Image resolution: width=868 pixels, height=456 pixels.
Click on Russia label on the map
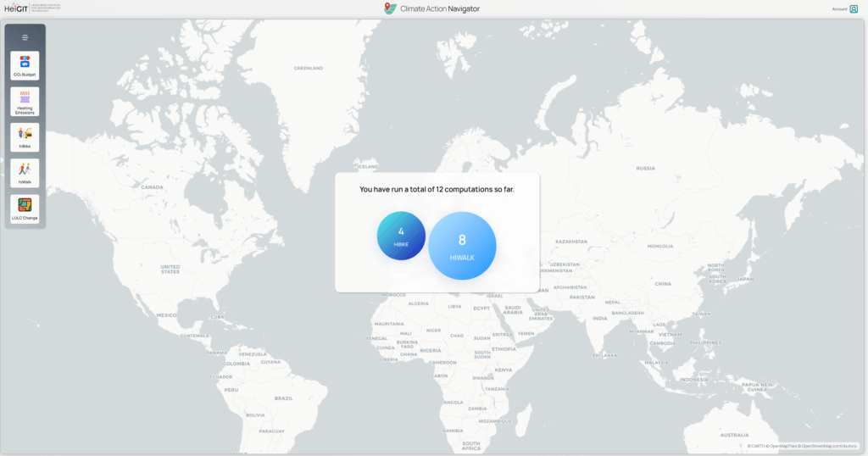(x=646, y=168)
